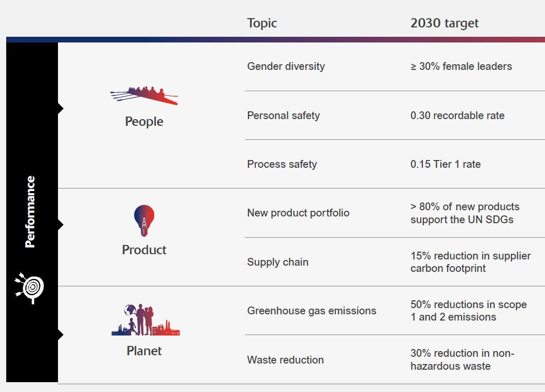The width and height of the screenshot is (545, 392).
Task: Click the rowing team People icon
Action: 144,95
